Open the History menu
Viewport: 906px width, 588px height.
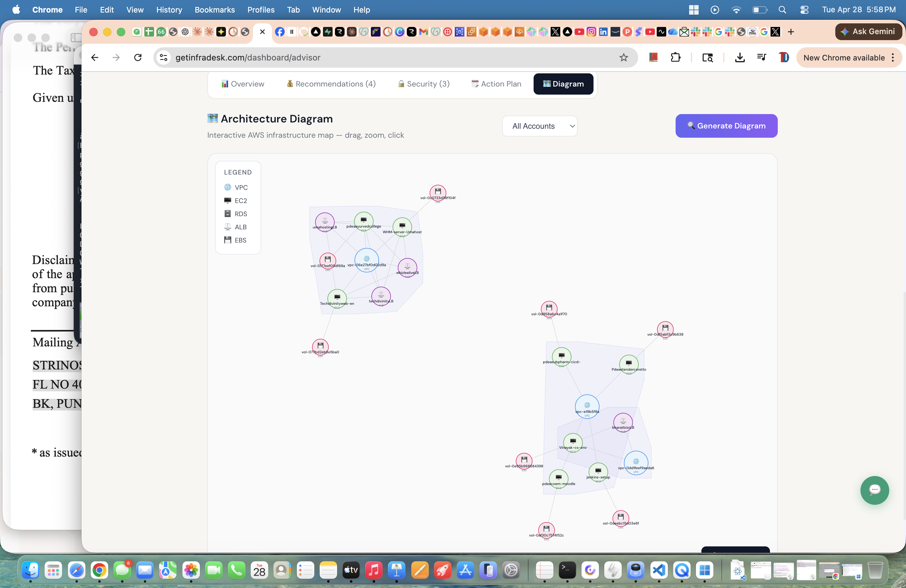(x=169, y=10)
